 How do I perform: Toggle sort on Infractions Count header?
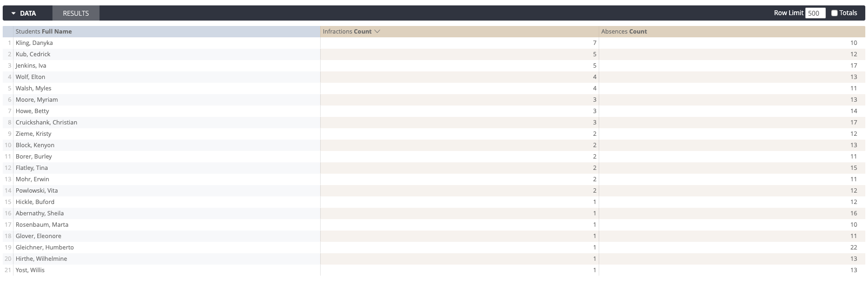347,31
